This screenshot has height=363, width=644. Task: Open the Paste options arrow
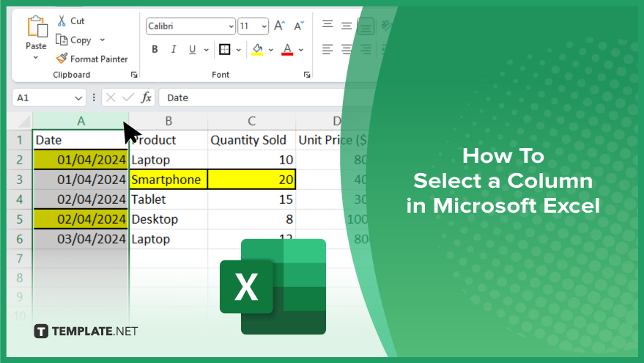click(x=36, y=57)
